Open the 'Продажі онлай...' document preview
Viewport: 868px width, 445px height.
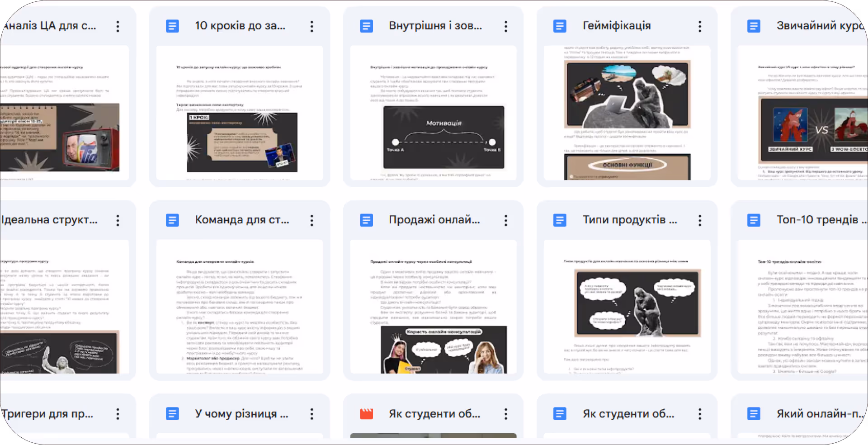(433, 307)
